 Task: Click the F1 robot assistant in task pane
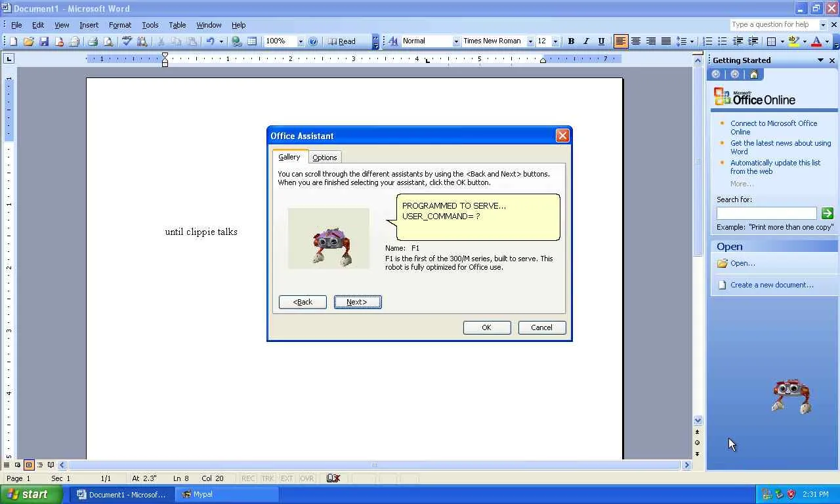[x=791, y=396]
